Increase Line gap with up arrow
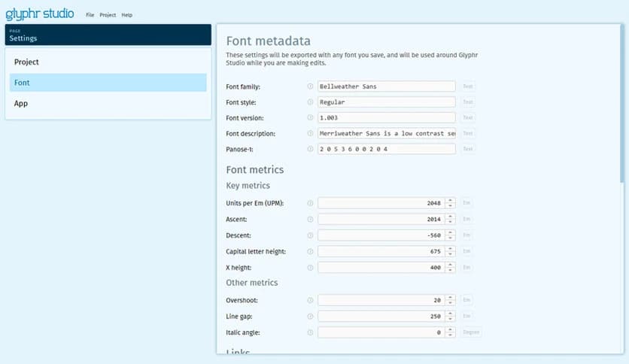Viewport: 629px width, 364px height. (x=450, y=314)
